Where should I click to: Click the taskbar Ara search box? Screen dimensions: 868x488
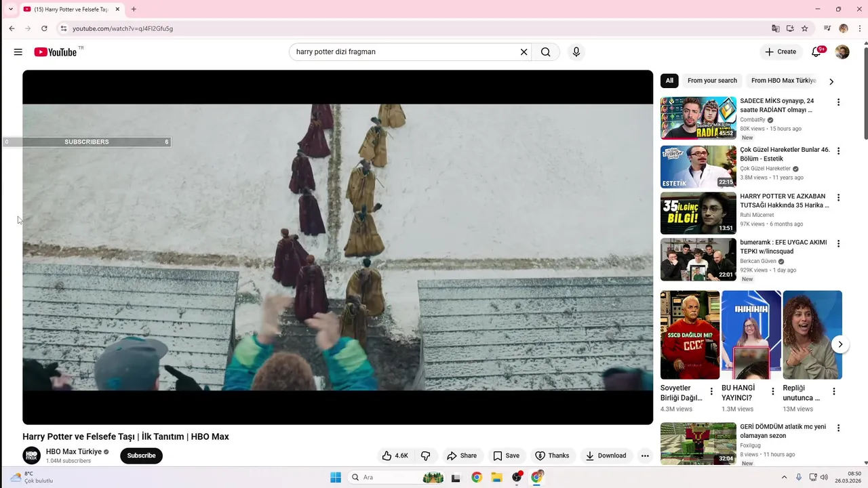click(x=397, y=477)
